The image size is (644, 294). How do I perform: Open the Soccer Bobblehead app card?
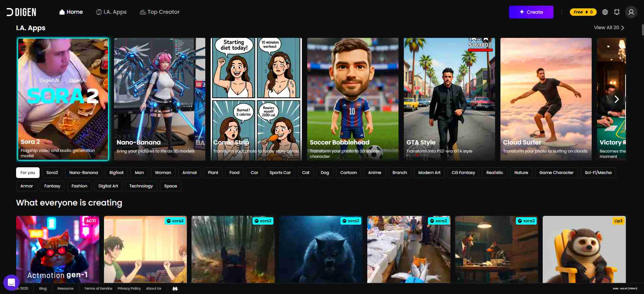click(x=353, y=99)
